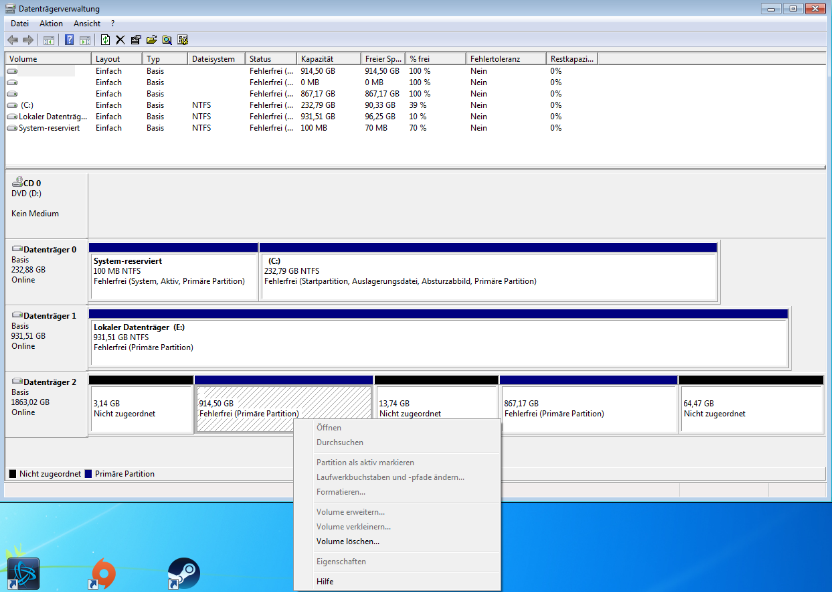Click the Steam desktop shortcut icon
This screenshot has width=832, height=592.
183,573
